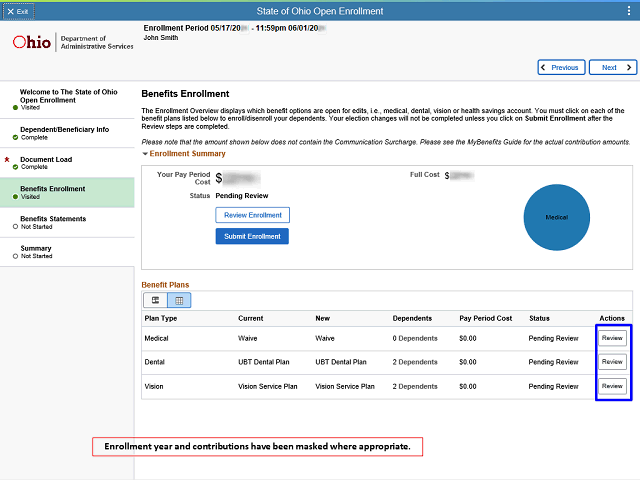Click the Pay Period Cost column header
Screen dimensions: 640x480
(x=485, y=318)
